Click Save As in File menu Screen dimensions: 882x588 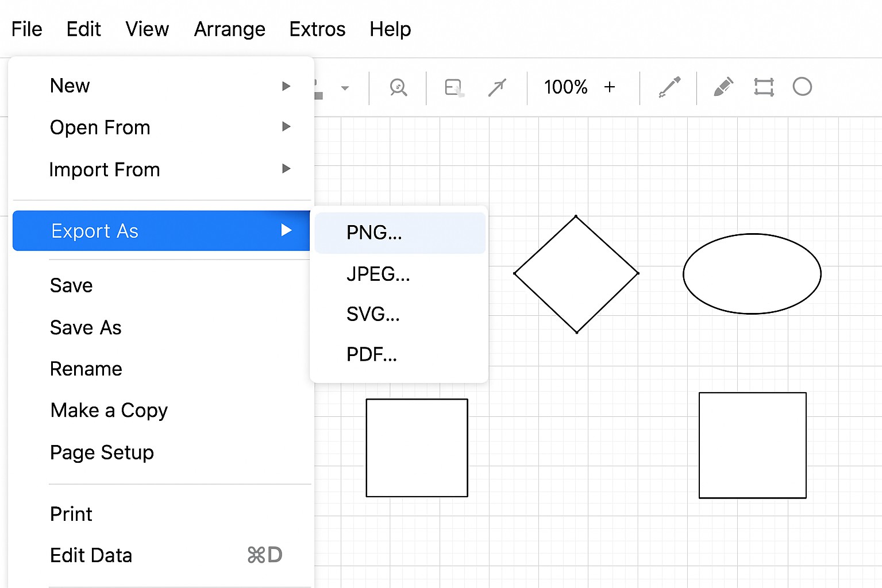coord(86,327)
